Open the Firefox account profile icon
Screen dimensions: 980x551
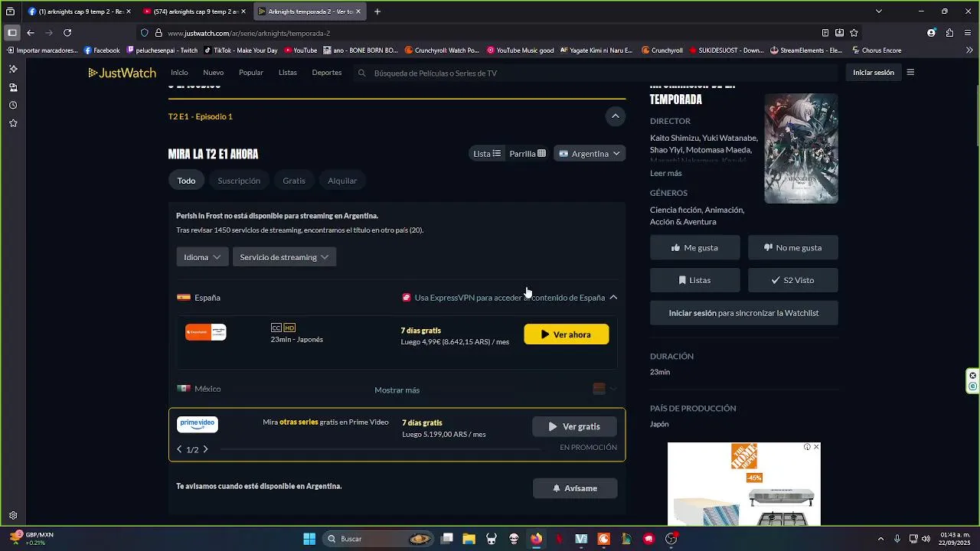(x=931, y=33)
